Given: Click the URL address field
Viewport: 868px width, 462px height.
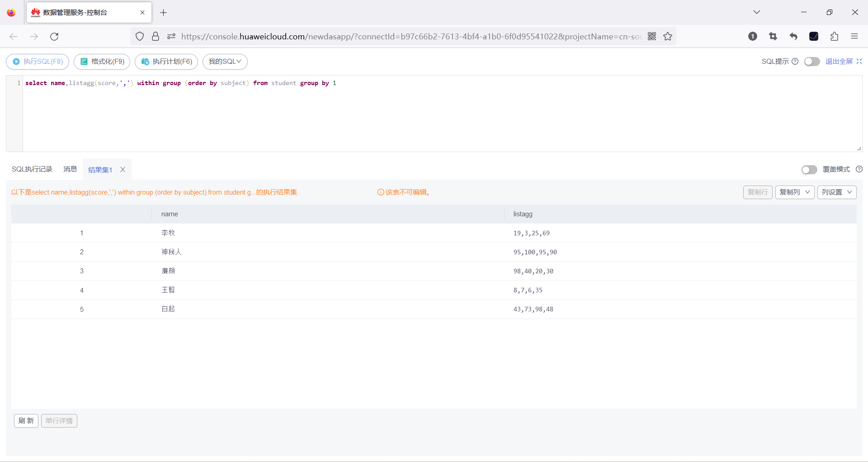Looking at the screenshot, I should pos(411,37).
